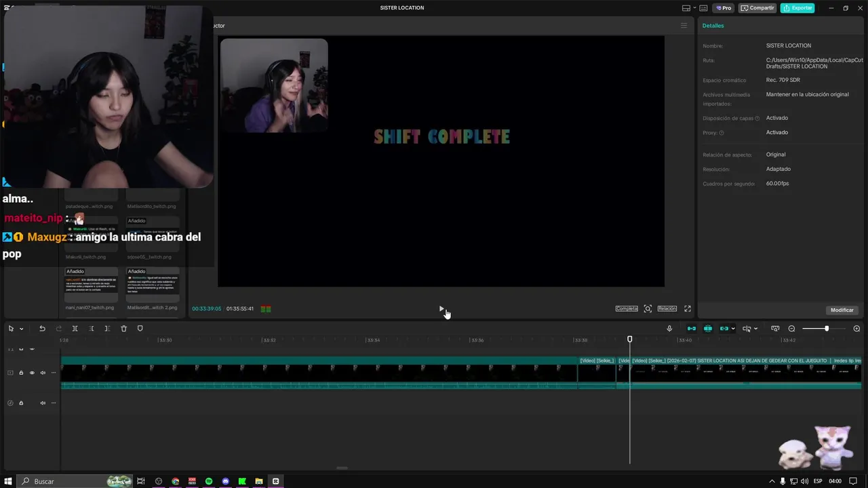
Task: Undo the last edit in timeline toolbar
Action: pos(42,329)
